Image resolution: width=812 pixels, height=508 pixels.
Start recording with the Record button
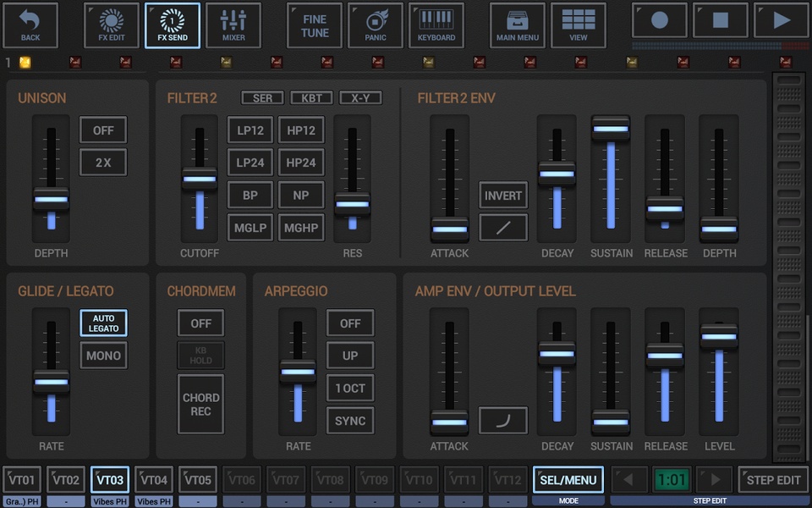[659, 20]
